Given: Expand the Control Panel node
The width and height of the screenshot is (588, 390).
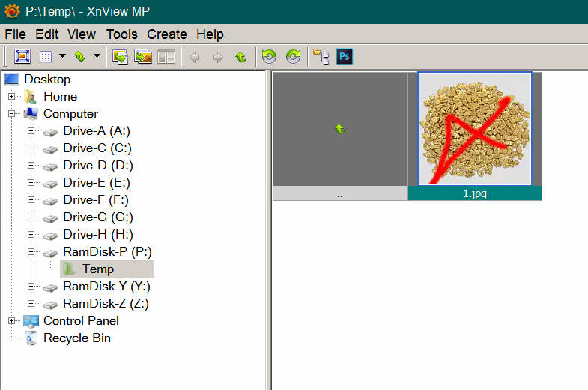Looking at the screenshot, I should [x=12, y=321].
